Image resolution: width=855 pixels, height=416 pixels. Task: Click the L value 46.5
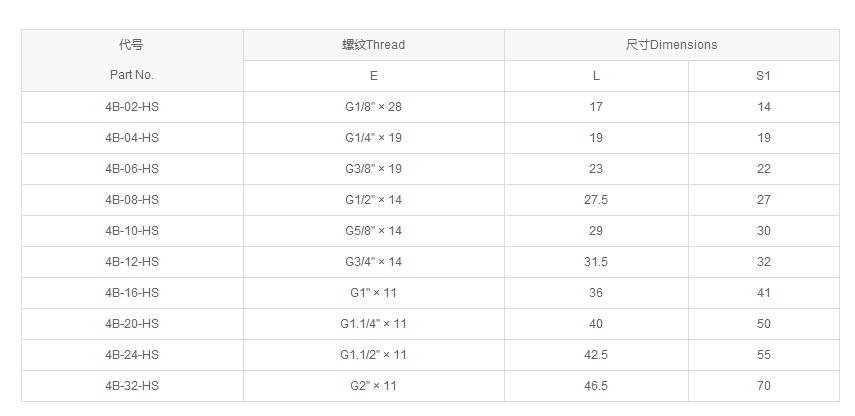click(x=596, y=386)
